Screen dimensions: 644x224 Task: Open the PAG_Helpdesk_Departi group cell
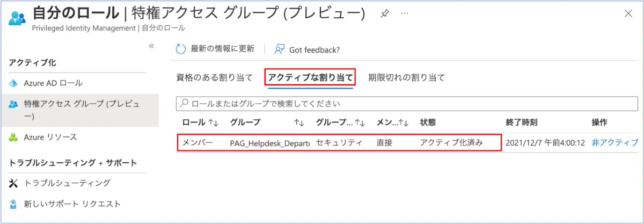tap(269, 143)
